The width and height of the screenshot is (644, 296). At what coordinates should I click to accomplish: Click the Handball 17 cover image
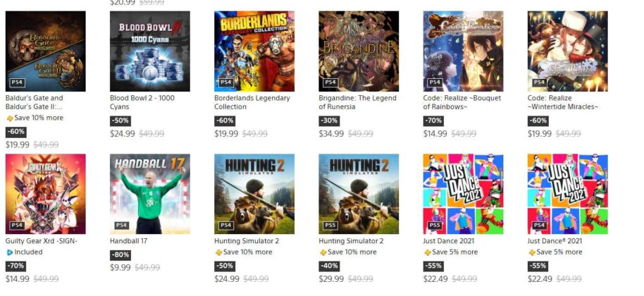coord(149,194)
